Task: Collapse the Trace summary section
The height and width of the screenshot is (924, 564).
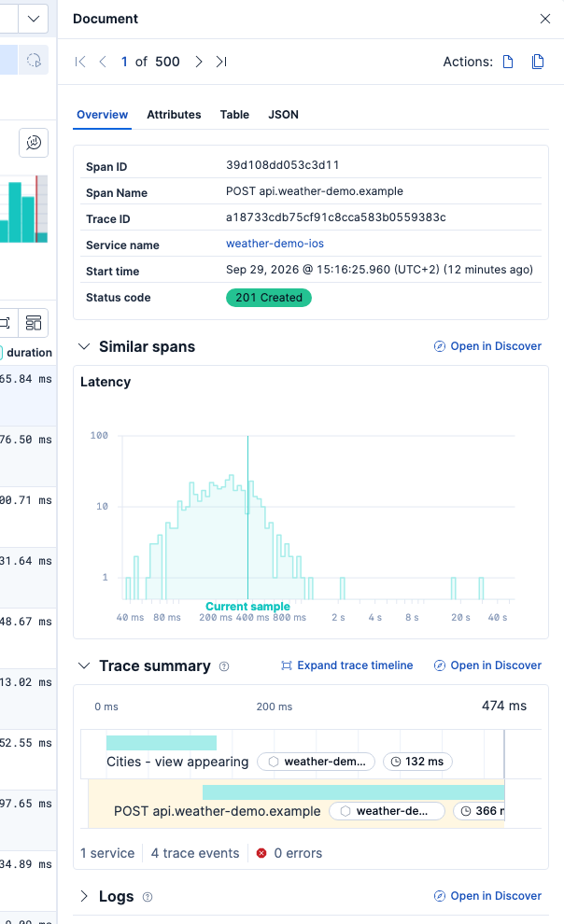Action: [x=84, y=665]
